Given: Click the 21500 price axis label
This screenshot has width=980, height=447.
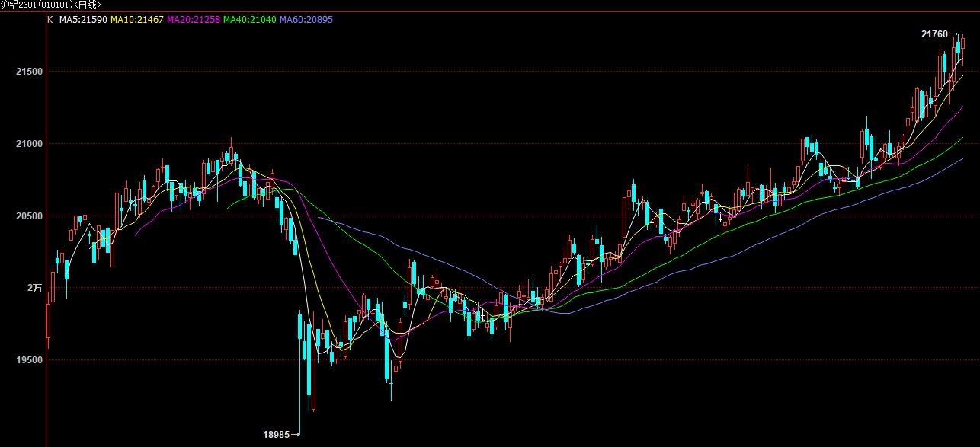Looking at the screenshot, I should 29,72.
